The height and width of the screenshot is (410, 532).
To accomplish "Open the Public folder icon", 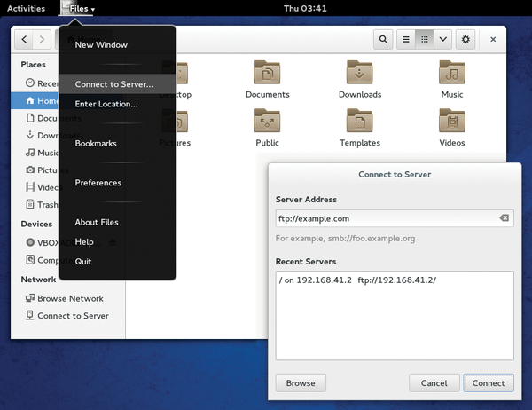I will [268, 120].
